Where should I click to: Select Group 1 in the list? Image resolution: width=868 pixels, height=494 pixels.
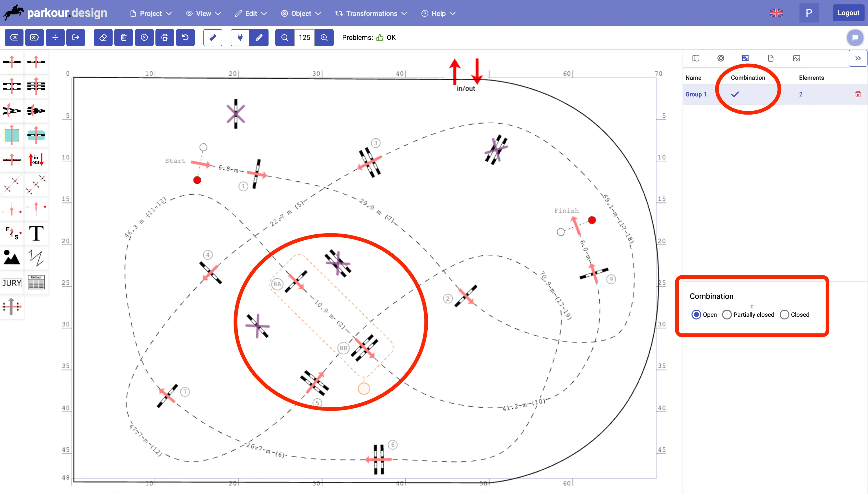pyautogui.click(x=696, y=94)
